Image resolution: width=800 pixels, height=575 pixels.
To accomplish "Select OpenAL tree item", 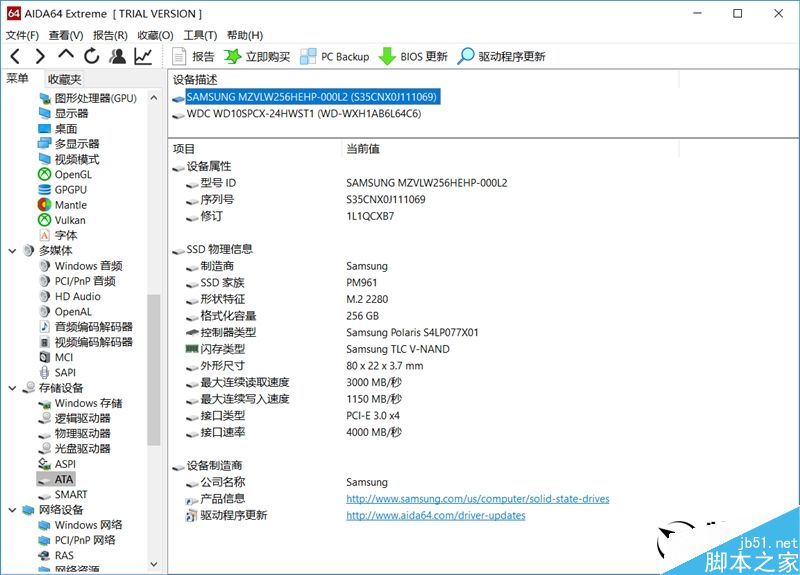I will tap(65, 312).
